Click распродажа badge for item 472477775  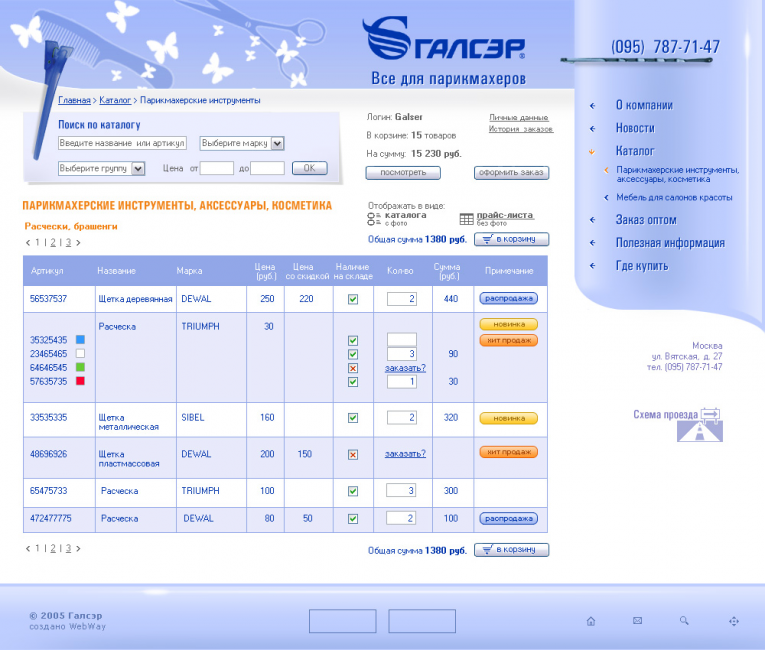[x=508, y=519]
